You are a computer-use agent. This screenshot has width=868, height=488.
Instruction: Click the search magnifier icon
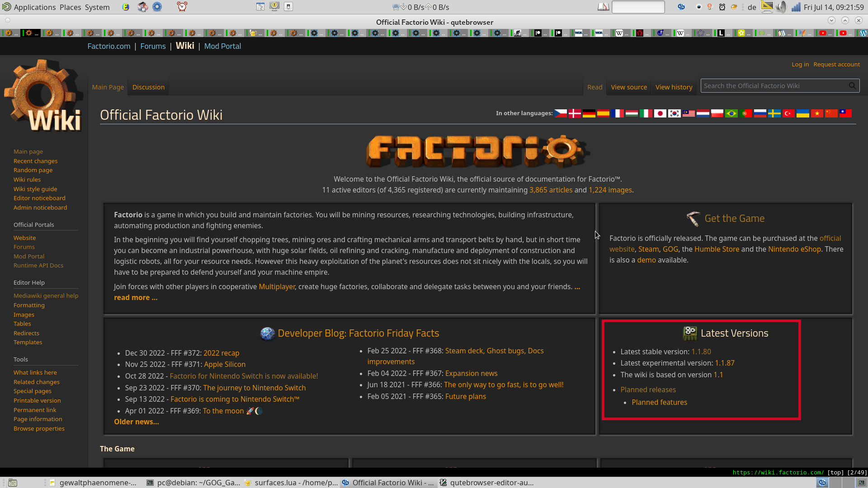click(x=852, y=86)
